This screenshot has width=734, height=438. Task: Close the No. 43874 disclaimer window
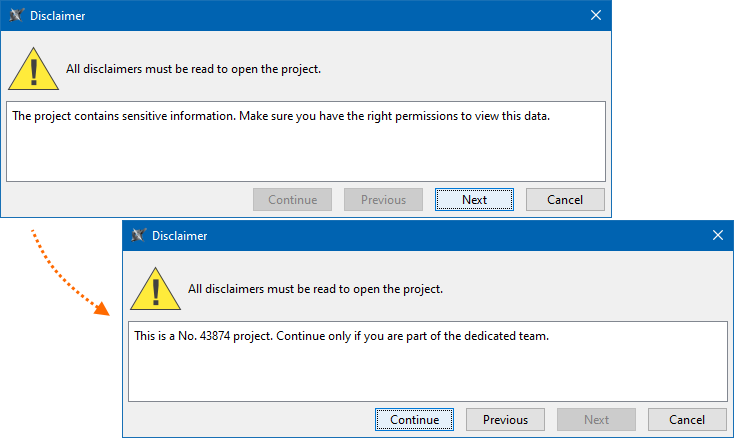click(x=717, y=236)
